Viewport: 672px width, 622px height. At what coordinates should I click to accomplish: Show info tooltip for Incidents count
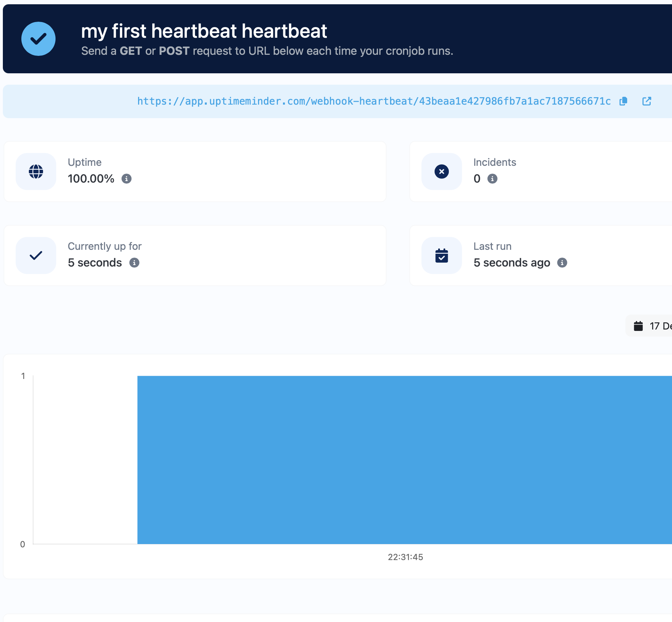point(492,179)
